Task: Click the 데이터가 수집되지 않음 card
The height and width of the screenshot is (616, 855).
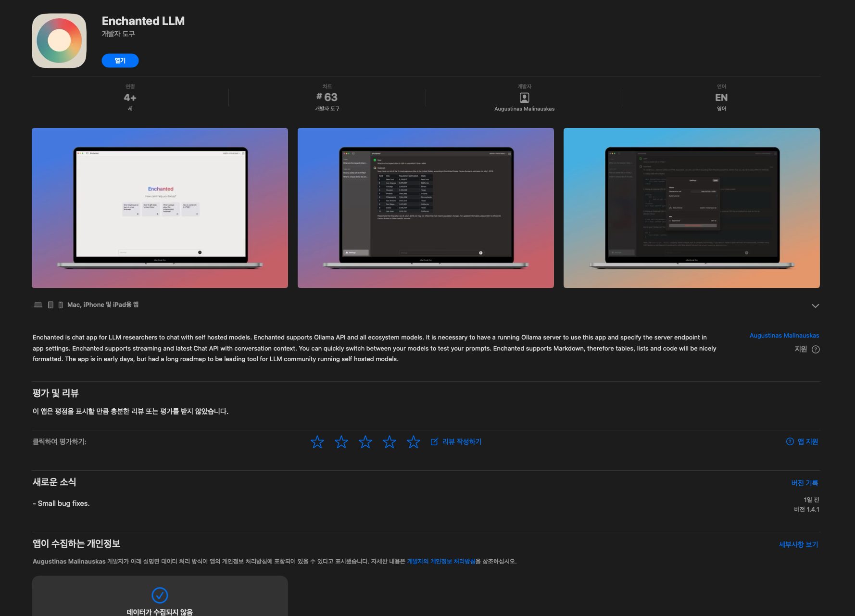Action: coord(160,596)
